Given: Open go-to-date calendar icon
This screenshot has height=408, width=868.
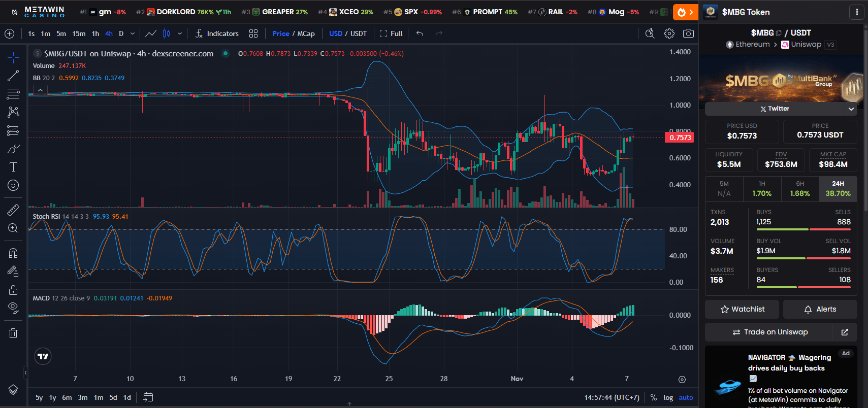Looking at the screenshot, I should click(148, 397).
